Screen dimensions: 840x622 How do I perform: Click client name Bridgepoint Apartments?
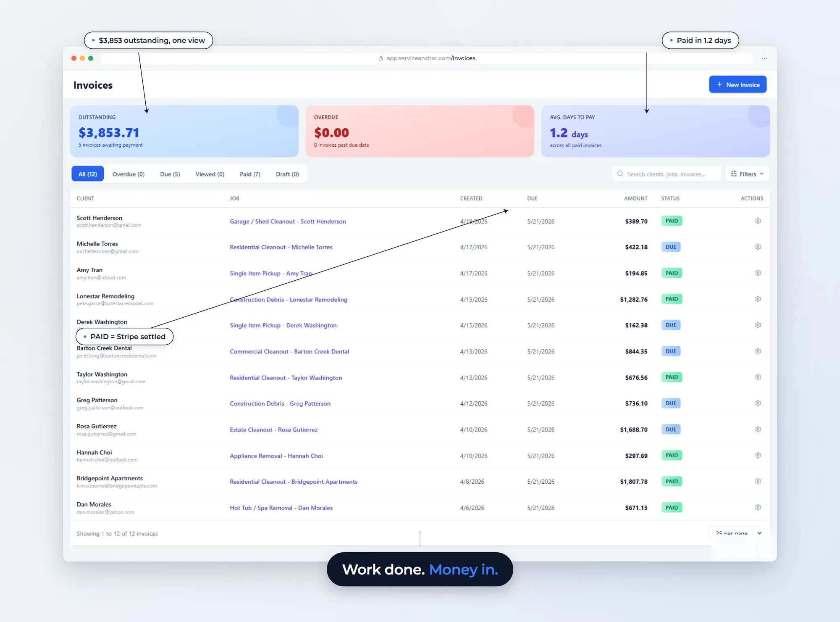pos(110,478)
